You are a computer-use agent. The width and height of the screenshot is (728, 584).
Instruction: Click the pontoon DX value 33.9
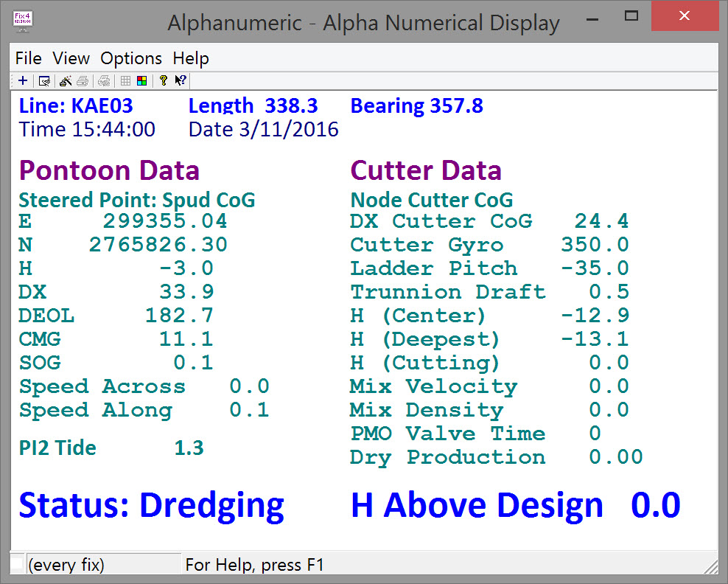tap(186, 292)
